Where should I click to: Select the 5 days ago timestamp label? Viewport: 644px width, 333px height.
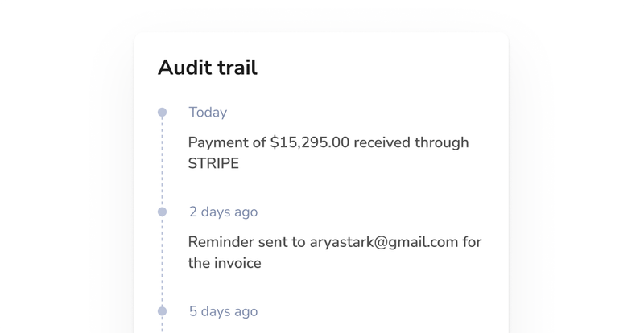(x=223, y=311)
